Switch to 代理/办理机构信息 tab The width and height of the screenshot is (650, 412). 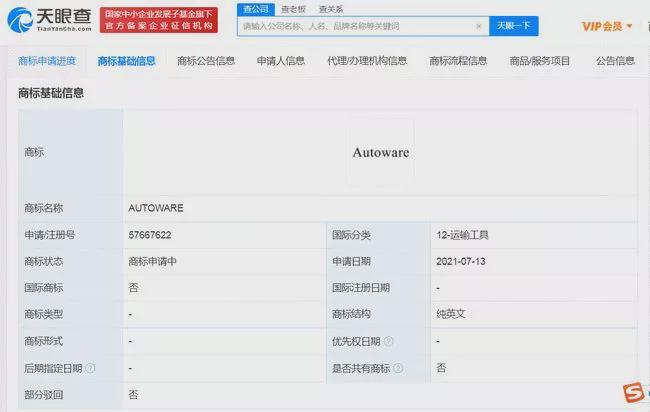(367, 61)
